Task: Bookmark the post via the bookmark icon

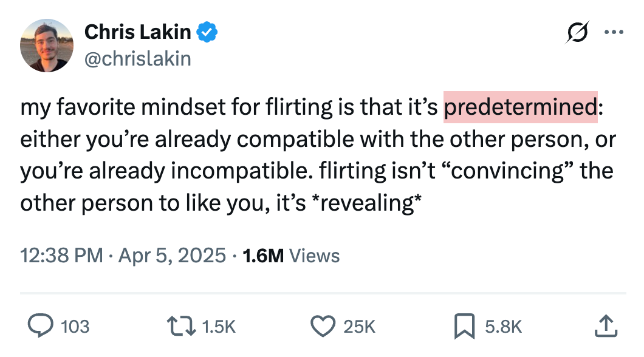Action: click(x=464, y=326)
